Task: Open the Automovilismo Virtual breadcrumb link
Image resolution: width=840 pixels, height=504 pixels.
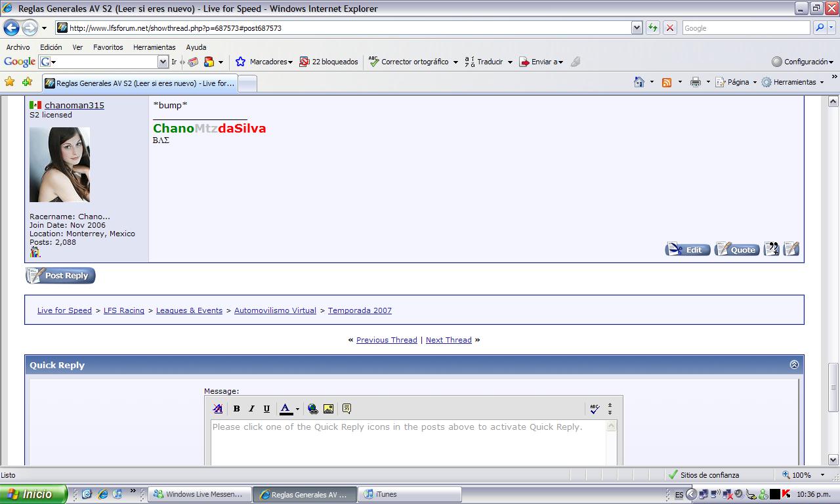Action: [x=275, y=310]
